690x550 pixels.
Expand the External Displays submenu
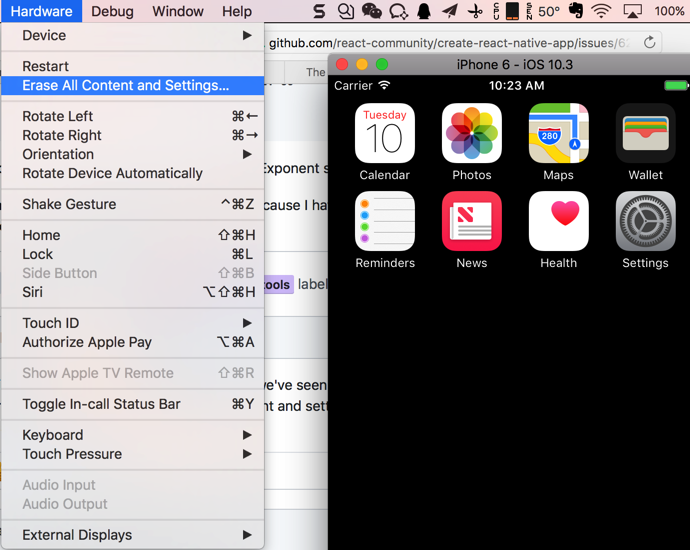[x=132, y=535]
